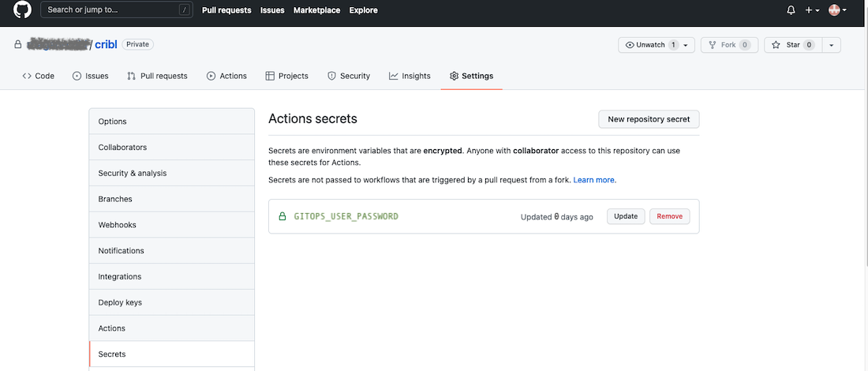Click the star icon
The image size is (868, 371).
(776, 45)
